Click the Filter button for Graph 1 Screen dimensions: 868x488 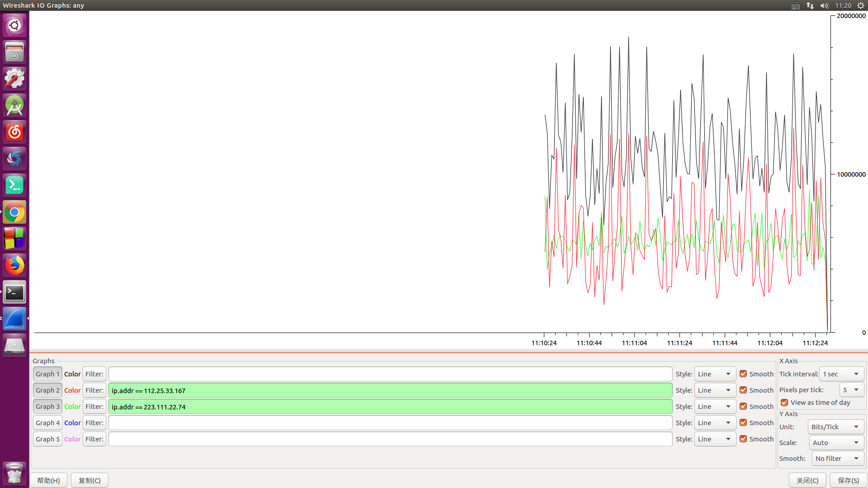(x=94, y=374)
